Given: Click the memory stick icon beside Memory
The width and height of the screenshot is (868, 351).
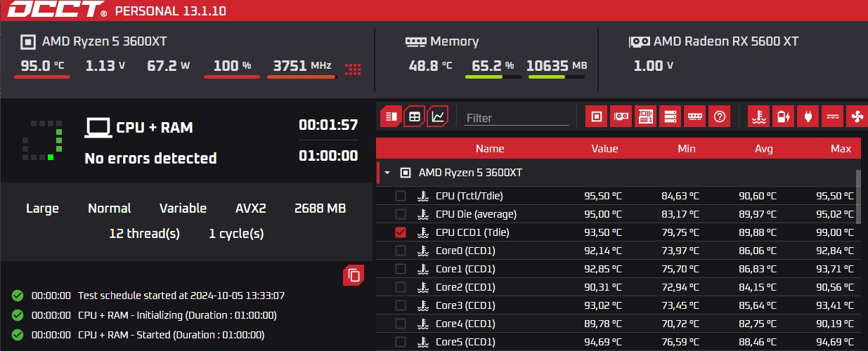Looking at the screenshot, I should (416, 42).
